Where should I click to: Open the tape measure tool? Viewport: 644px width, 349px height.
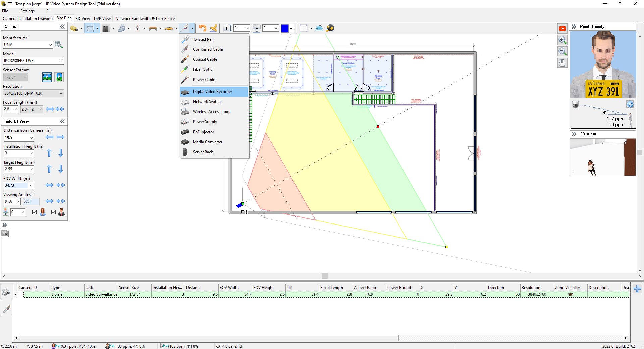[330, 28]
